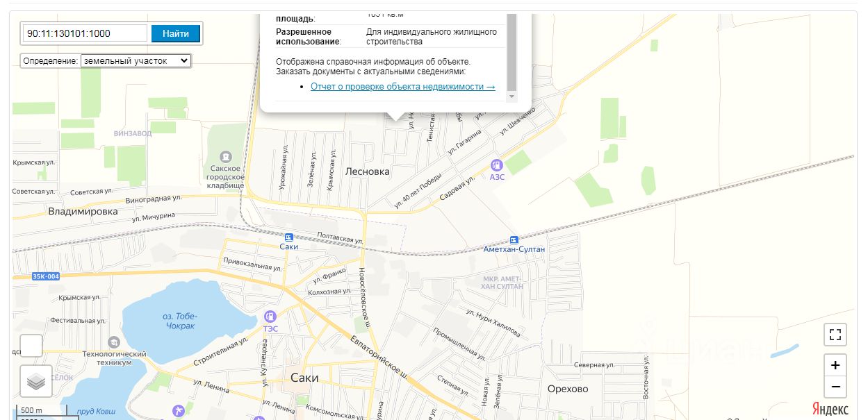
Task: Click the blank square map control
Action: (x=31, y=346)
